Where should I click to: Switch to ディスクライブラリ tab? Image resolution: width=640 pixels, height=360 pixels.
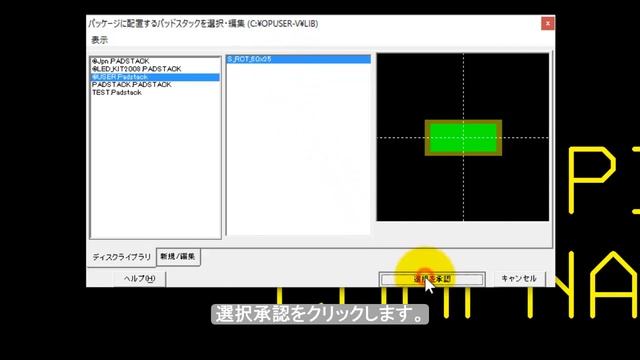tap(121, 257)
